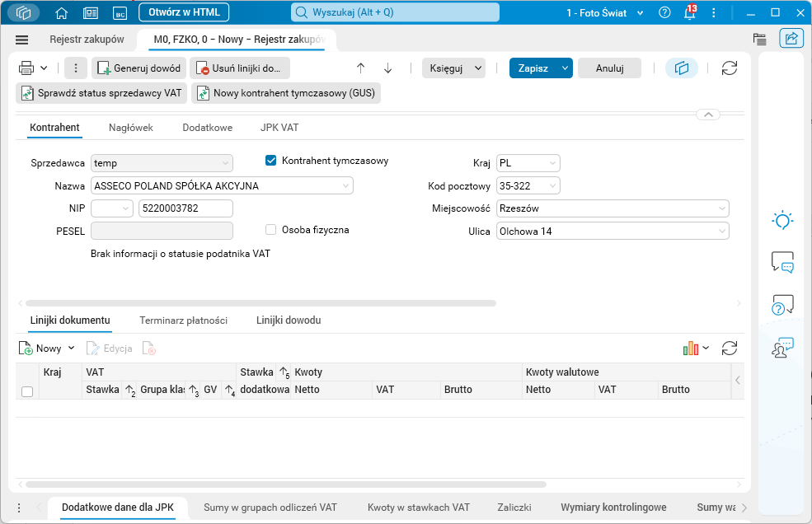Viewport: 812px width, 524px height.
Task: Open help chat icon with question mark
Action: [782, 305]
